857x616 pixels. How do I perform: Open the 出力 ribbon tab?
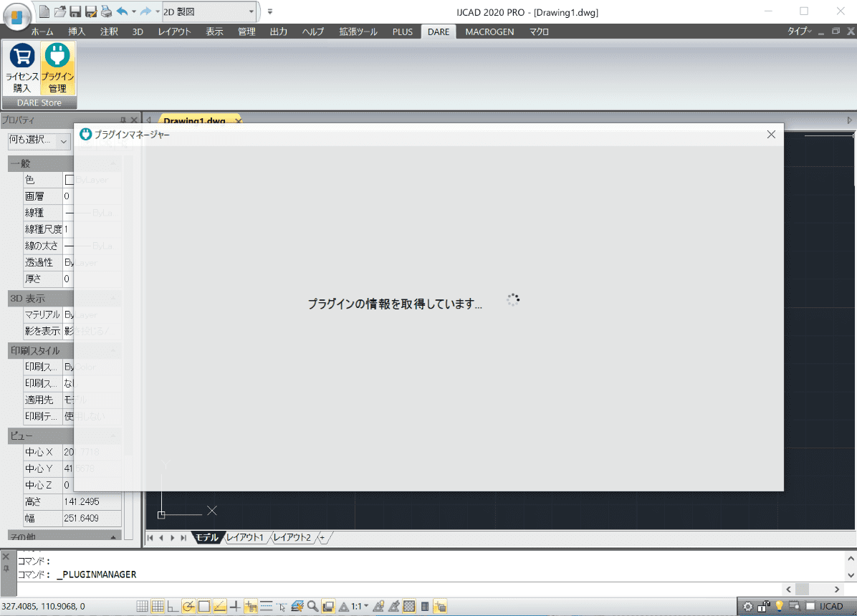(279, 32)
